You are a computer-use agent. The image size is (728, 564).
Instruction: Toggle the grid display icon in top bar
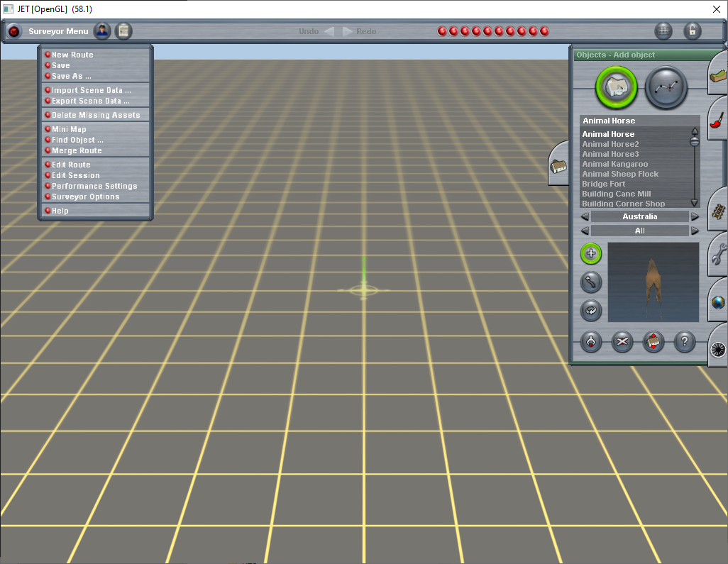click(663, 31)
